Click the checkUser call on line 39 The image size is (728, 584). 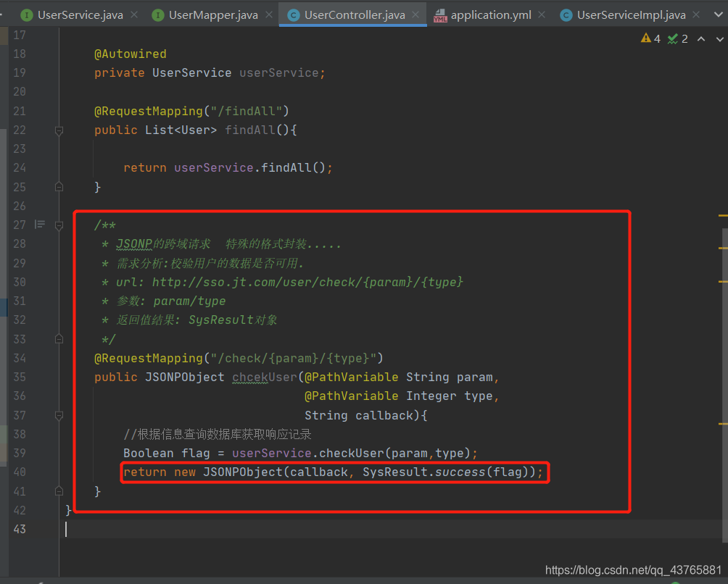coord(352,453)
